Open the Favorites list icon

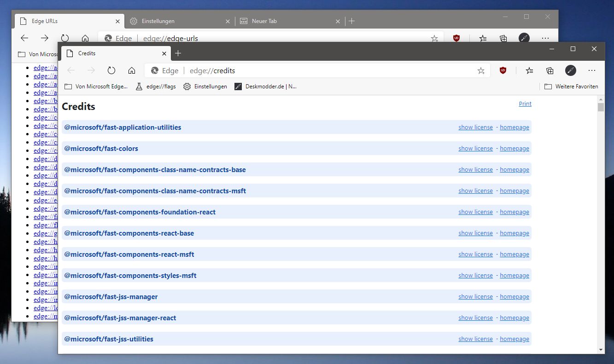(x=529, y=70)
